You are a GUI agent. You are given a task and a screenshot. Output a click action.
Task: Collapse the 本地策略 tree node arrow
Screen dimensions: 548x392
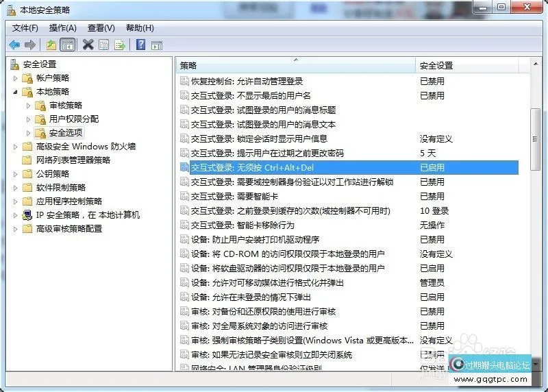click(x=15, y=92)
